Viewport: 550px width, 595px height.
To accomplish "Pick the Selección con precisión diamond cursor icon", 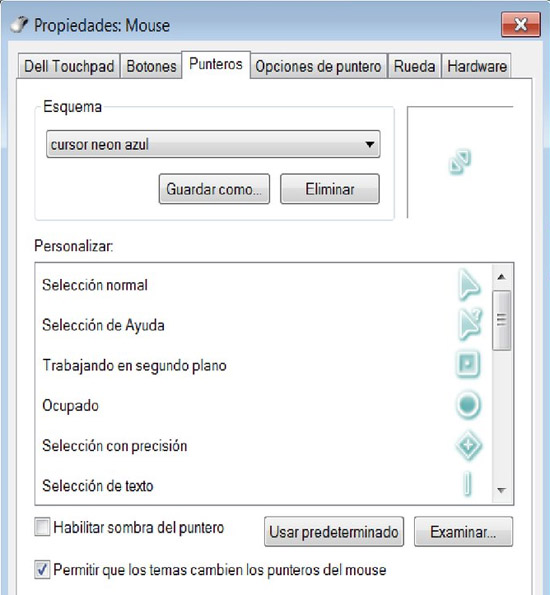I will click(x=468, y=445).
